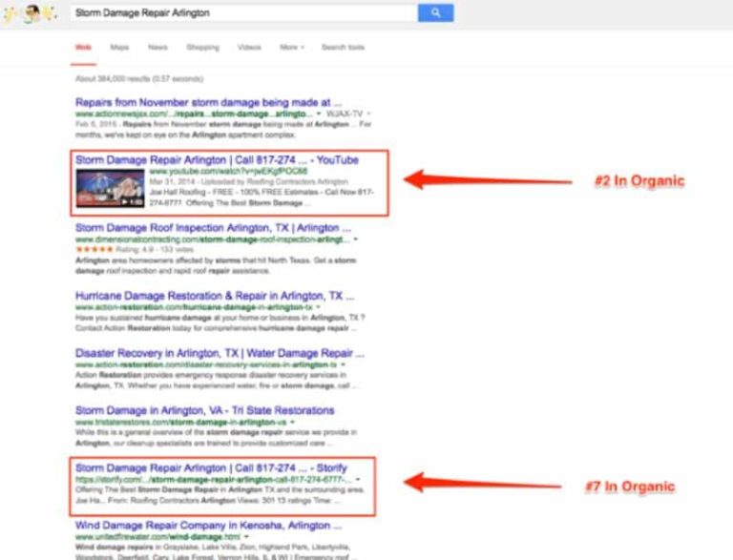This screenshot has width=733, height=560.
Task: Select the Web tab
Action: pos(83,47)
